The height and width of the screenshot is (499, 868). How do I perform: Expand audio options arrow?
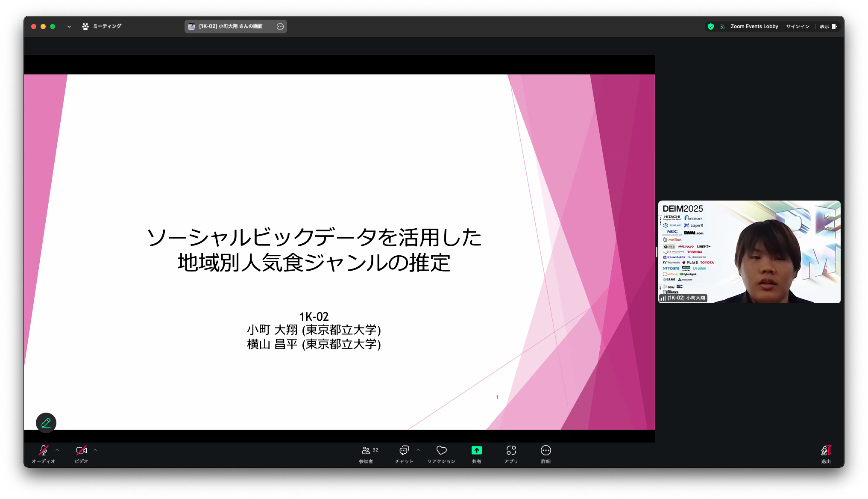point(57,450)
